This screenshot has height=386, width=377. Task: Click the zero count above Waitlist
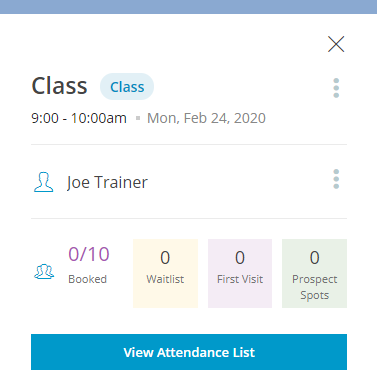coord(165,257)
